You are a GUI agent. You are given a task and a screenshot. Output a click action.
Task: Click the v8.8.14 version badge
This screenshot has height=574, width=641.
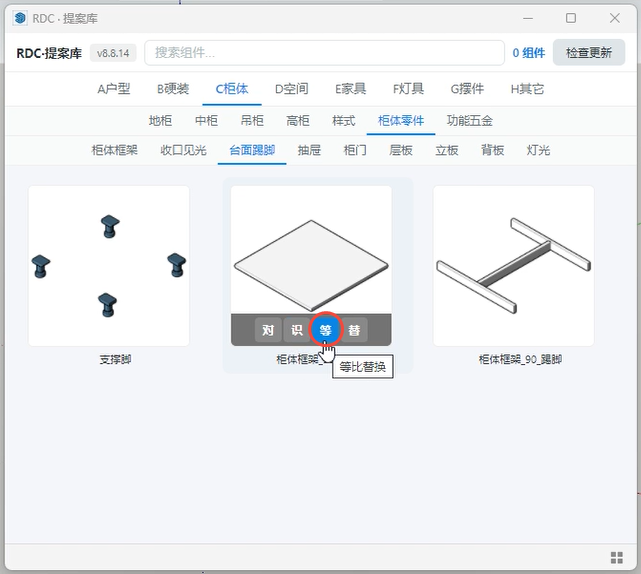click(113, 53)
